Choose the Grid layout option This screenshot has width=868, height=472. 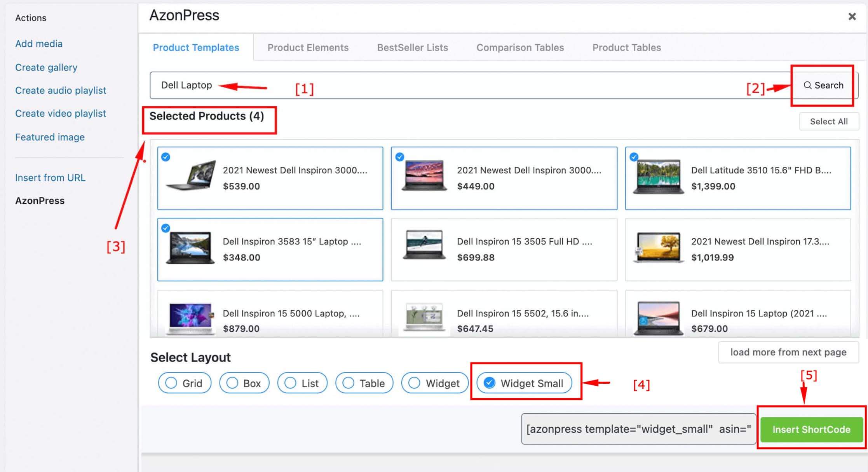coord(185,383)
